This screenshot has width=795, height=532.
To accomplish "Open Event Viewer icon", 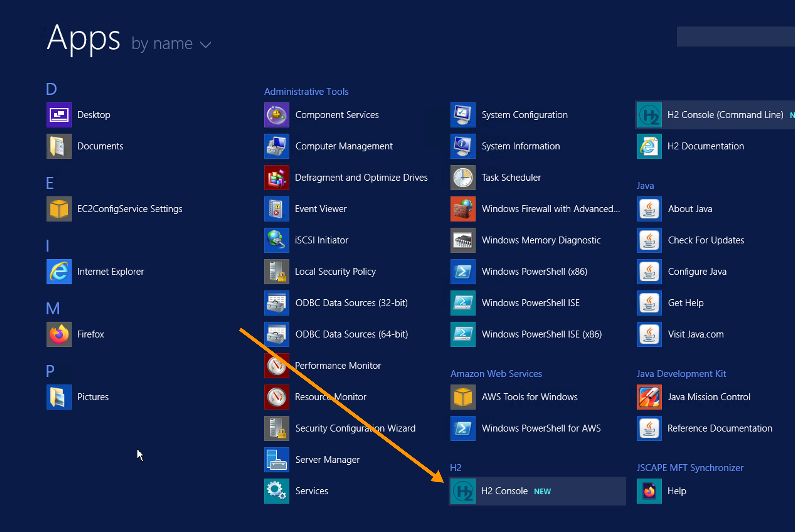I will click(276, 209).
